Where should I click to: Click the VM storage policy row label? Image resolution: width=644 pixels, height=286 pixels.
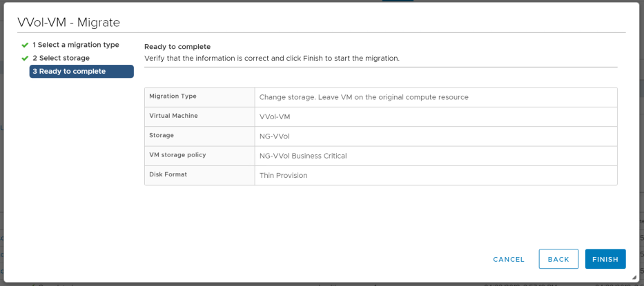(177, 155)
